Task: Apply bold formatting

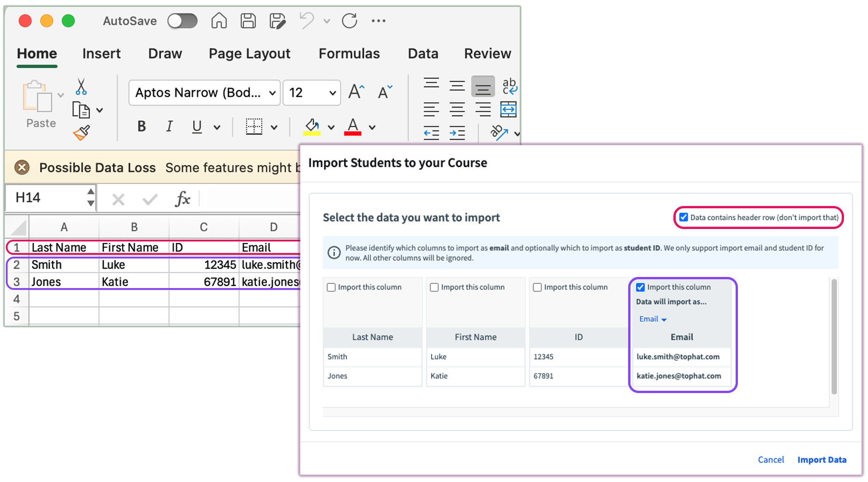Action: click(x=141, y=127)
